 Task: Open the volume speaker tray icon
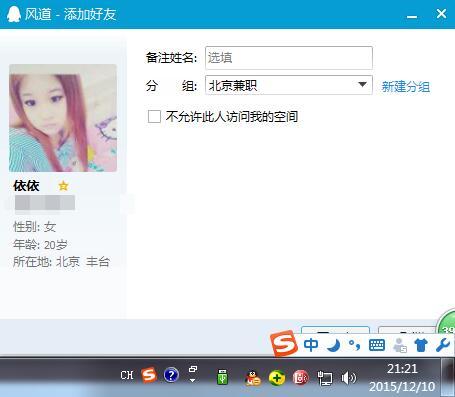pos(348,378)
